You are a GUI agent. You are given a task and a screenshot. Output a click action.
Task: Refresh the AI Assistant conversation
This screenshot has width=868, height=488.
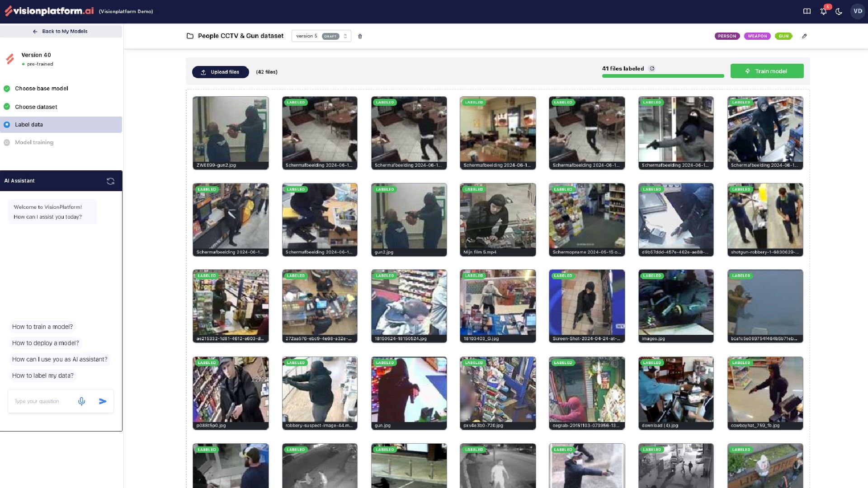(110, 181)
